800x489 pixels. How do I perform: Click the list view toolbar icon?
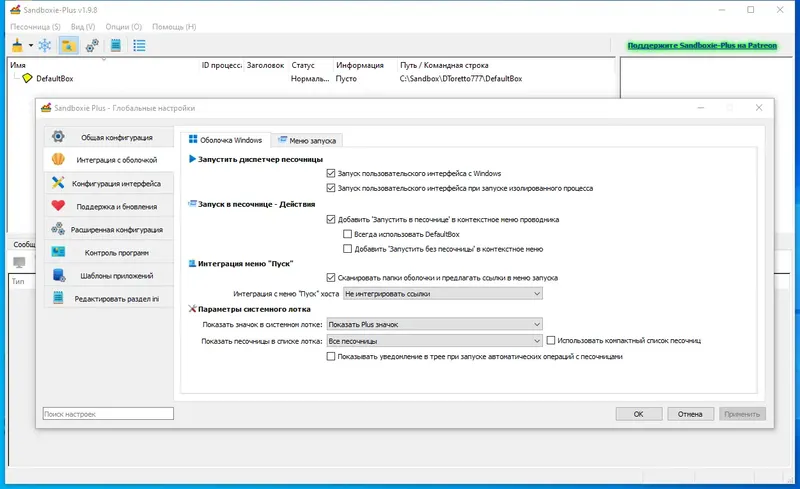point(139,45)
